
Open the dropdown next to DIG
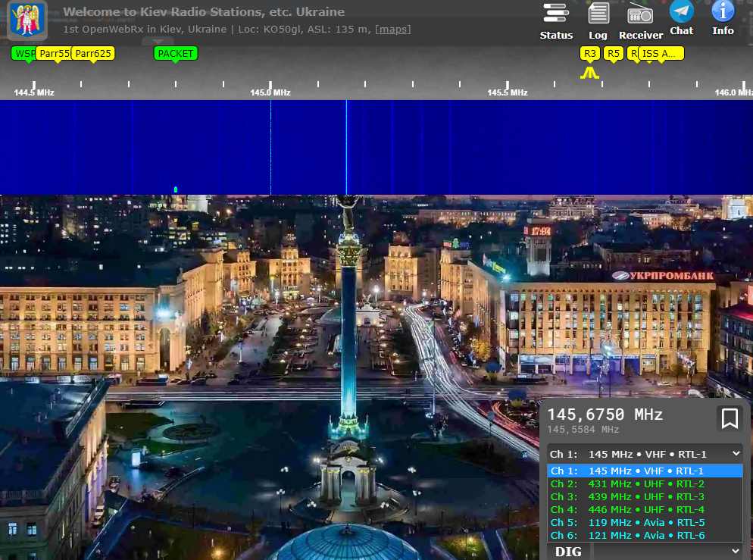click(667, 552)
